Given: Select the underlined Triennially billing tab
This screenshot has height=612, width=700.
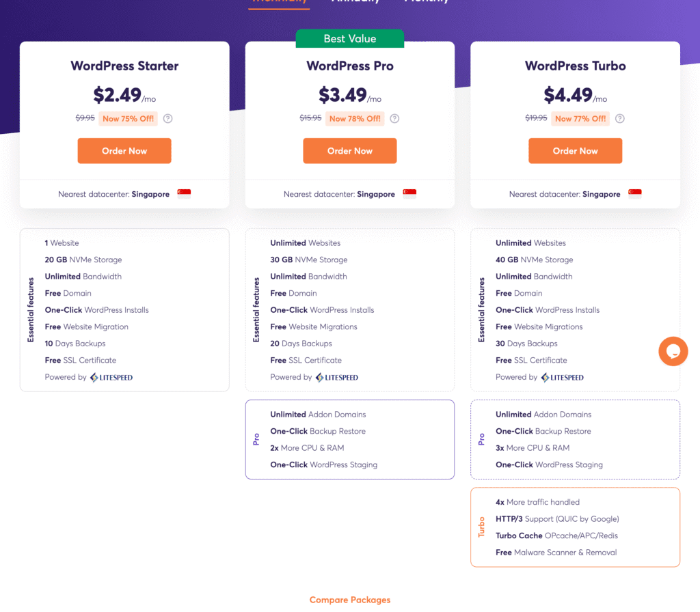Looking at the screenshot, I should click(x=279, y=2).
